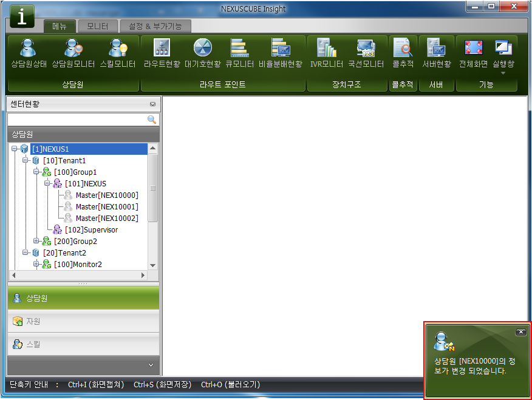Collapse the [1]NEXUS1 tree node

pos(14,149)
